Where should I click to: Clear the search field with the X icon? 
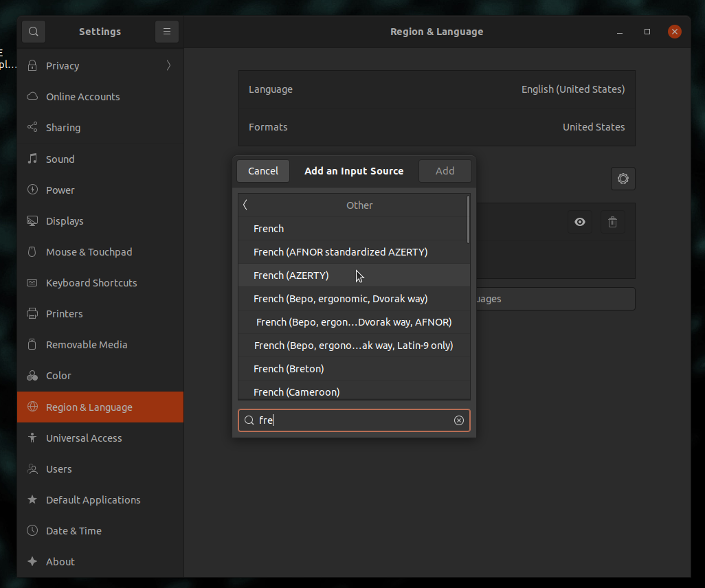point(459,420)
